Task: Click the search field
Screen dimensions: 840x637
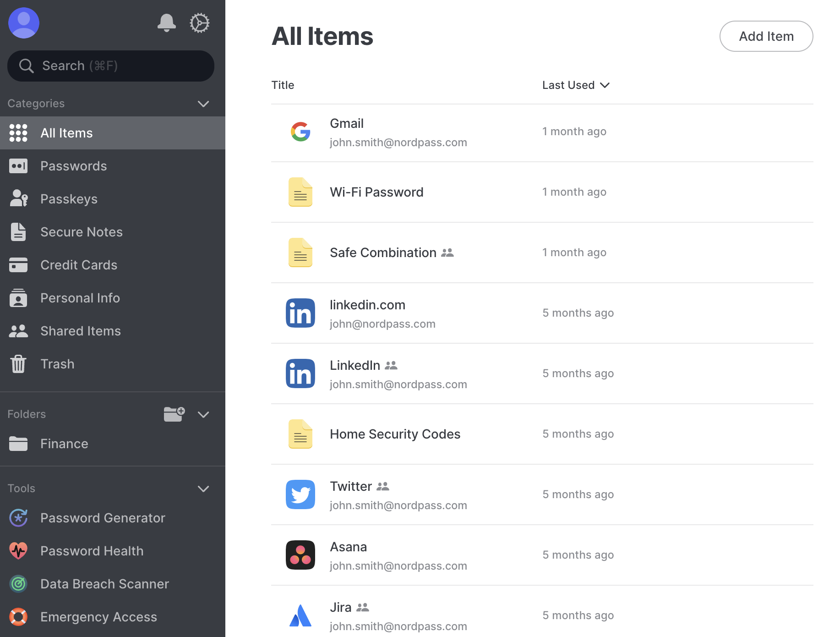Action: coord(110,66)
